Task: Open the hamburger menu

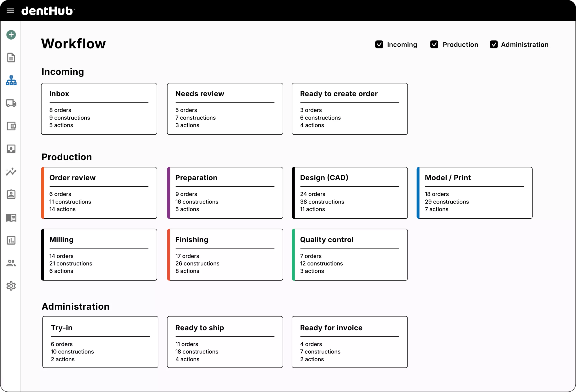Action: click(x=10, y=11)
